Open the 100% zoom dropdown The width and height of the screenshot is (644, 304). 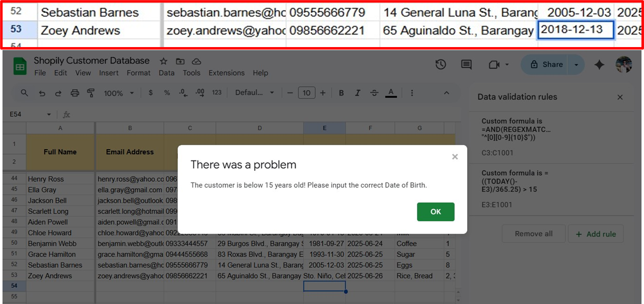119,93
